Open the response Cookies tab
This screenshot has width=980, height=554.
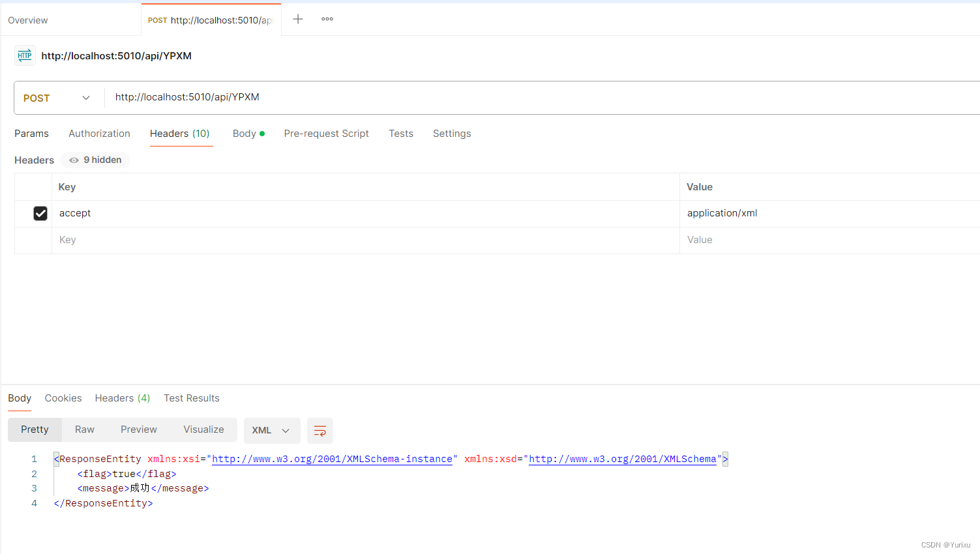click(63, 398)
